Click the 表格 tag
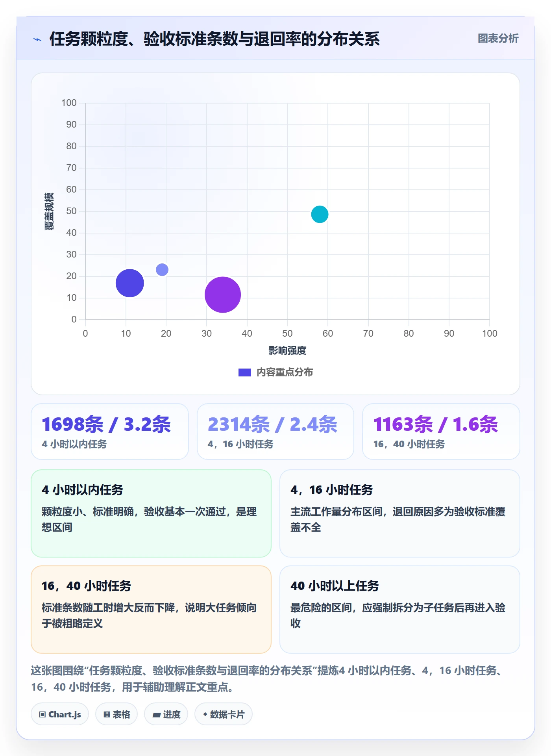 coord(116,714)
